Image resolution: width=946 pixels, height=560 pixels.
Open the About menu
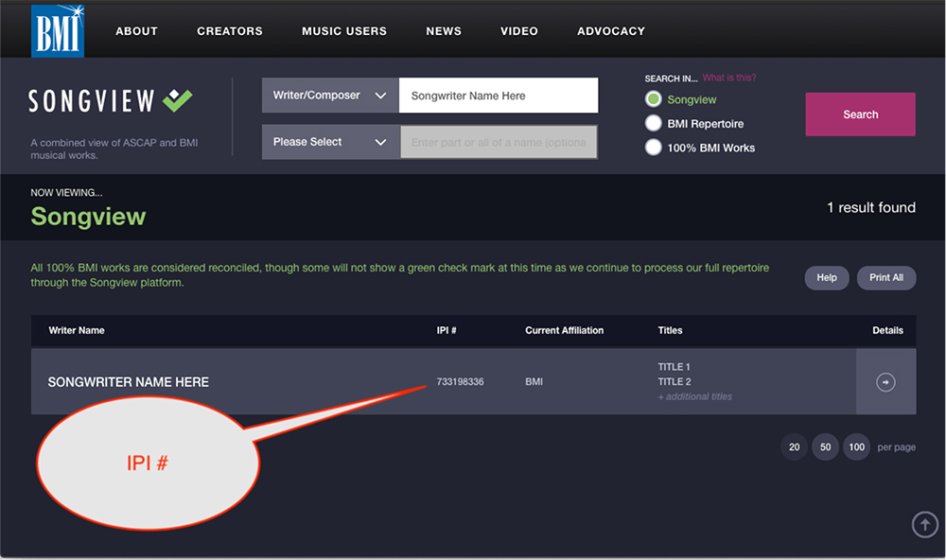coord(136,31)
